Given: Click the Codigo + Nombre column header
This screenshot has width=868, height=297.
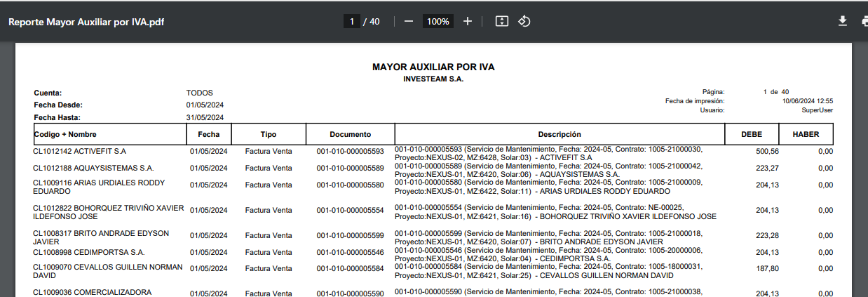Looking at the screenshot, I should pos(65,134).
